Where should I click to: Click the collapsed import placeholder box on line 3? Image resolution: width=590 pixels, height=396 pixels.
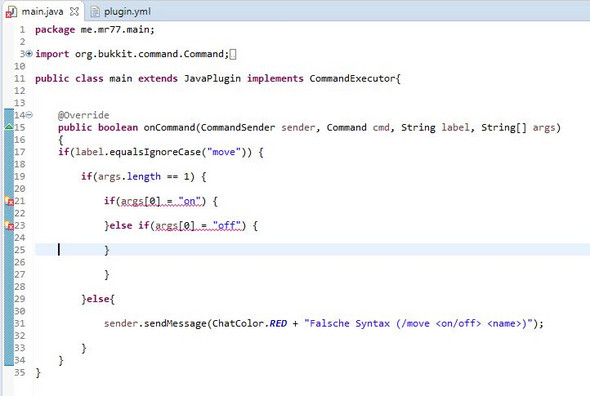(233, 55)
